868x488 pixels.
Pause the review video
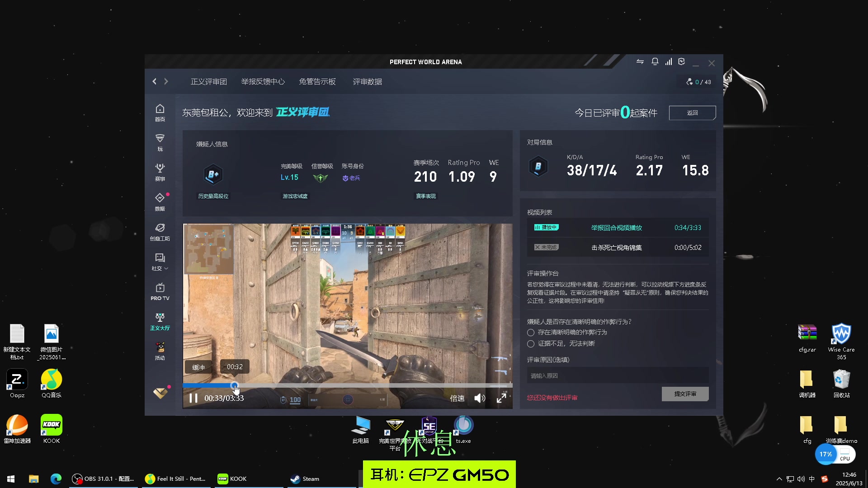193,398
